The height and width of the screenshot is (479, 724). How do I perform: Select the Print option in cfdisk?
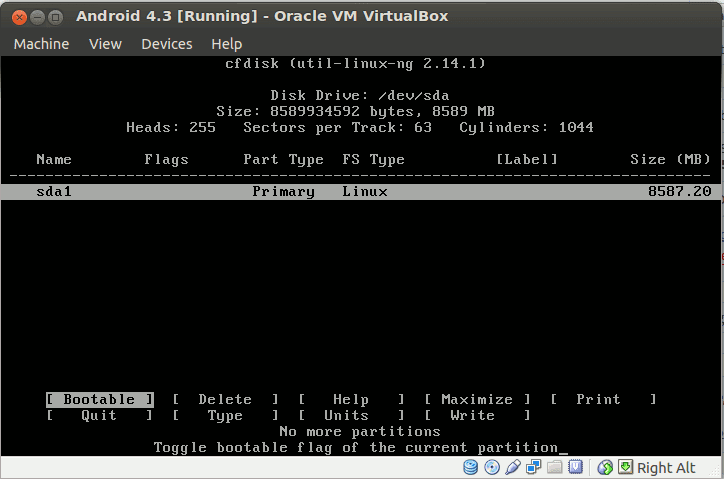[x=603, y=400]
